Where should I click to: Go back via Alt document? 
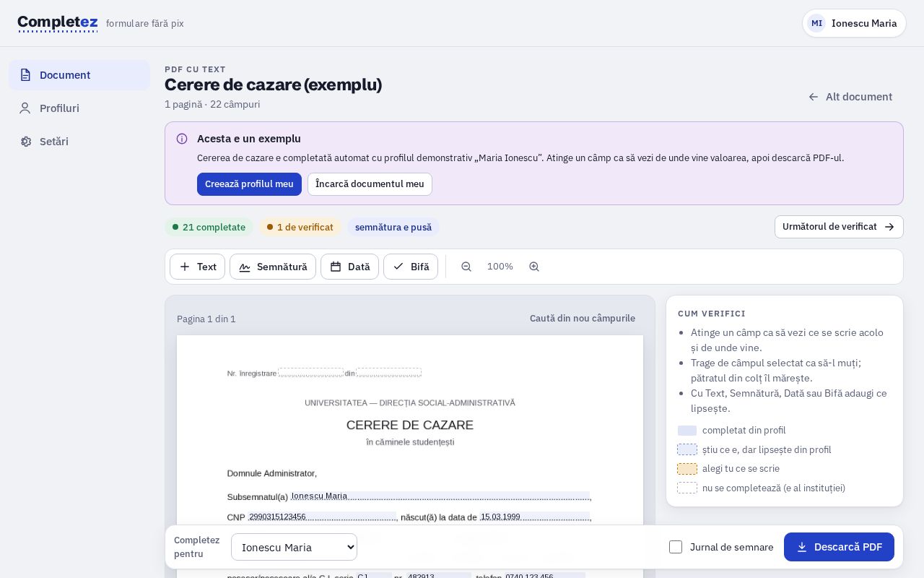(x=850, y=97)
